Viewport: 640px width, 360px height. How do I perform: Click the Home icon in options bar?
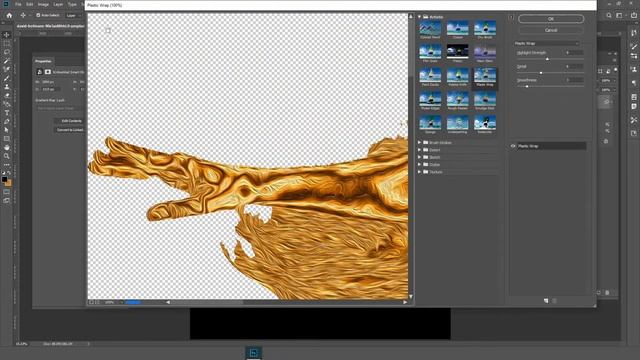pos(9,16)
